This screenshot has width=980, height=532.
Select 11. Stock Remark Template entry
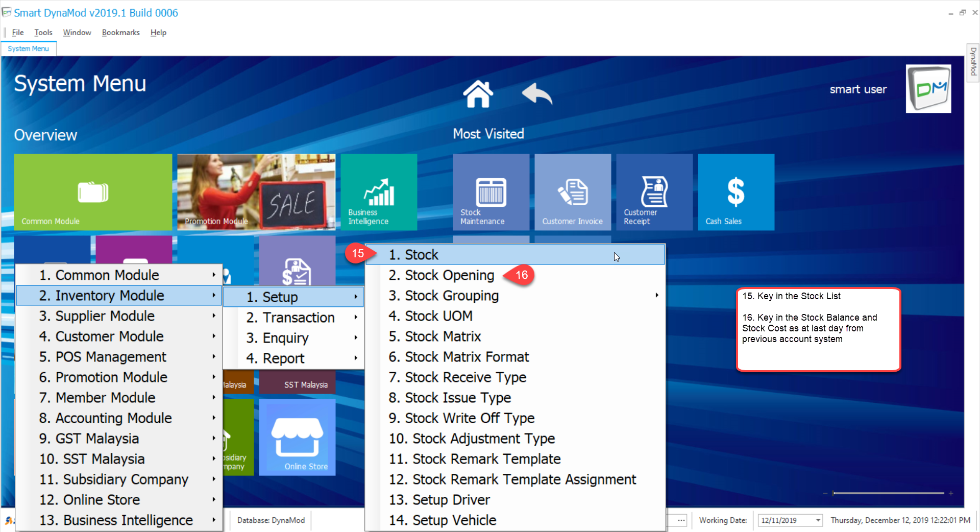(x=516, y=458)
